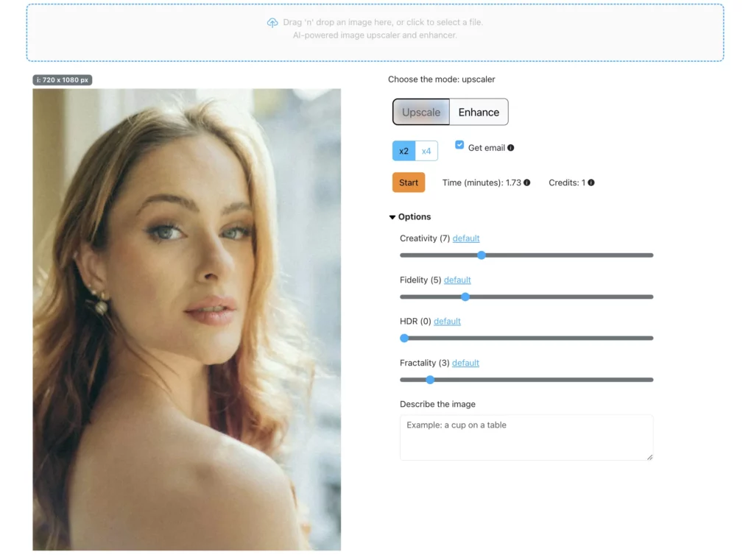Click the Fractality slider handle
Viewport: 754px width, 560px height.
430,379
